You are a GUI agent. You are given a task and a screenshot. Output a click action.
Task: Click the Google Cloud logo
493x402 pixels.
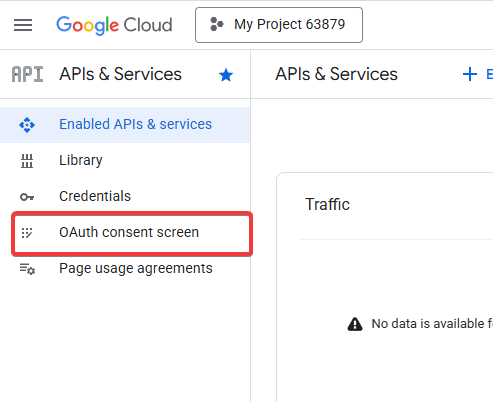[114, 25]
